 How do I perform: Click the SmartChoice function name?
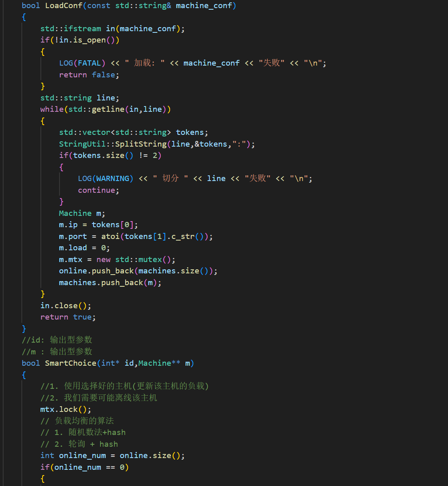tap(70, 363)
